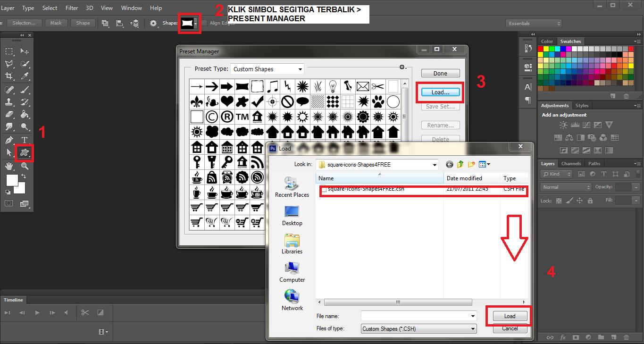This screenshot has width=644, height=344.
Task: Click the Done button
Action: click(x=440, y=73)
